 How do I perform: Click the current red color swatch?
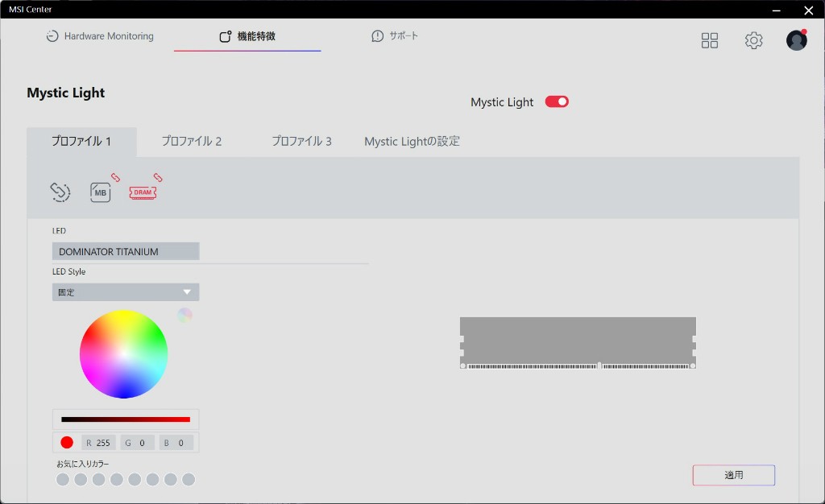tap(67, 443)
